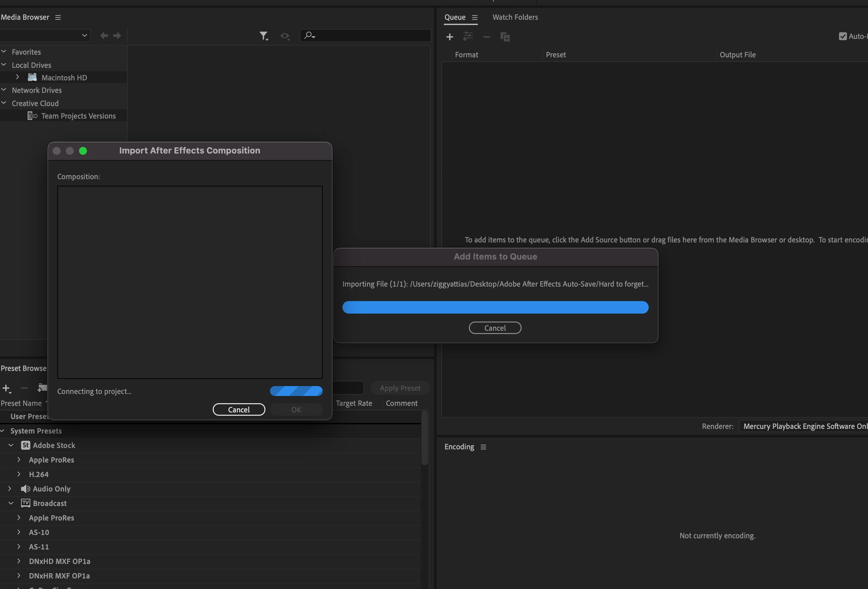868x589 pixels.
Task: Click the eye view-type icon in the Media Browser
Action: click(x=285, y=36)
